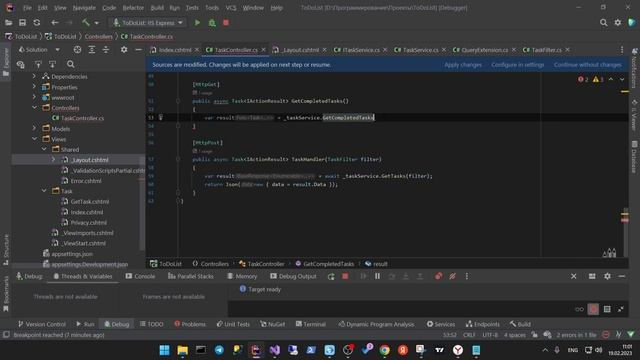Click the Debug panel layout icon
Image resolution: width=640 pixels, height=360 pixels.
pyautogui.click(x=592, y=276)
